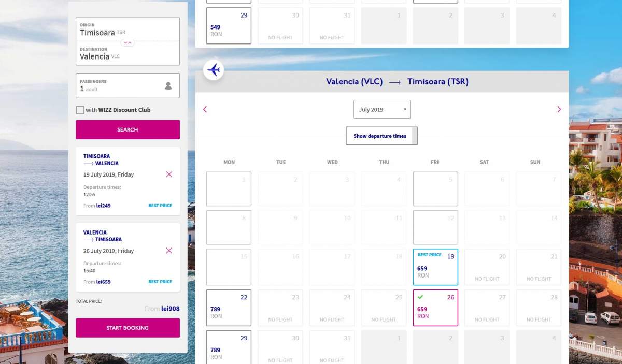Go to previous month with left arrow
The width and height of the screenshot is (622, 364).
(x=205, y=109)
